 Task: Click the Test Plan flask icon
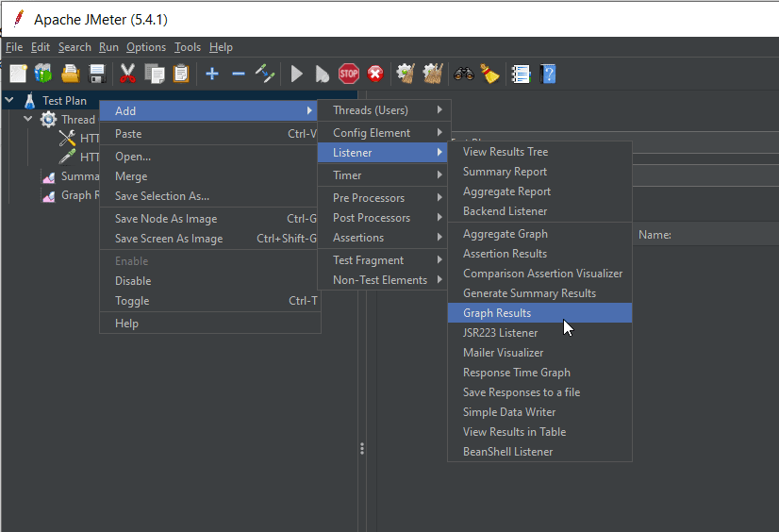click(x=30, y=101)
